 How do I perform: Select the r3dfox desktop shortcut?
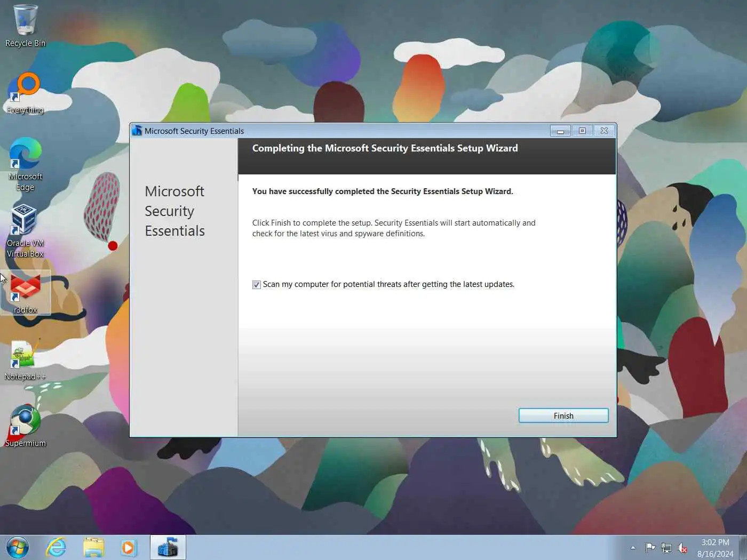[x=25, y=293]
